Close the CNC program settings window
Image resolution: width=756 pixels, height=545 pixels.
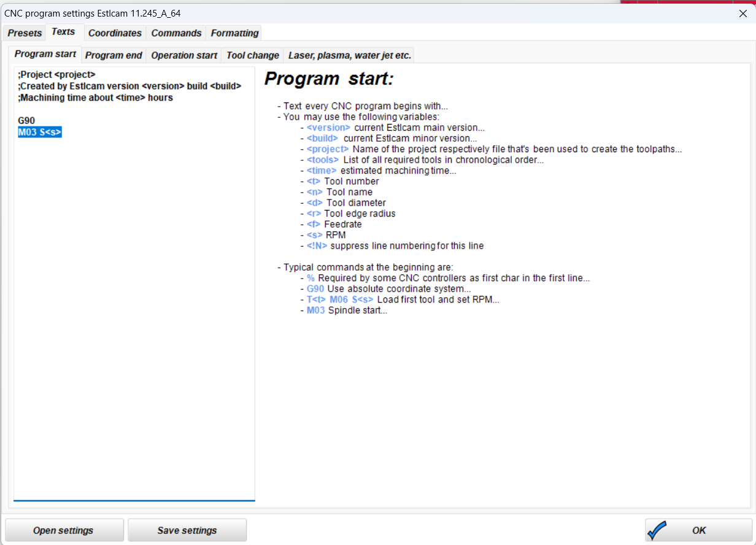point(742,13)
